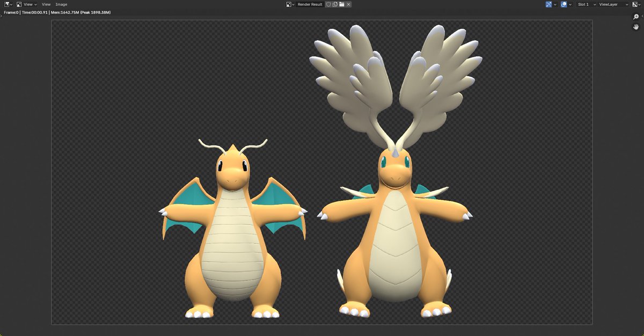Toggle the fake user shield icon
This screenshot has width=644, height=336.
(328, 4)
